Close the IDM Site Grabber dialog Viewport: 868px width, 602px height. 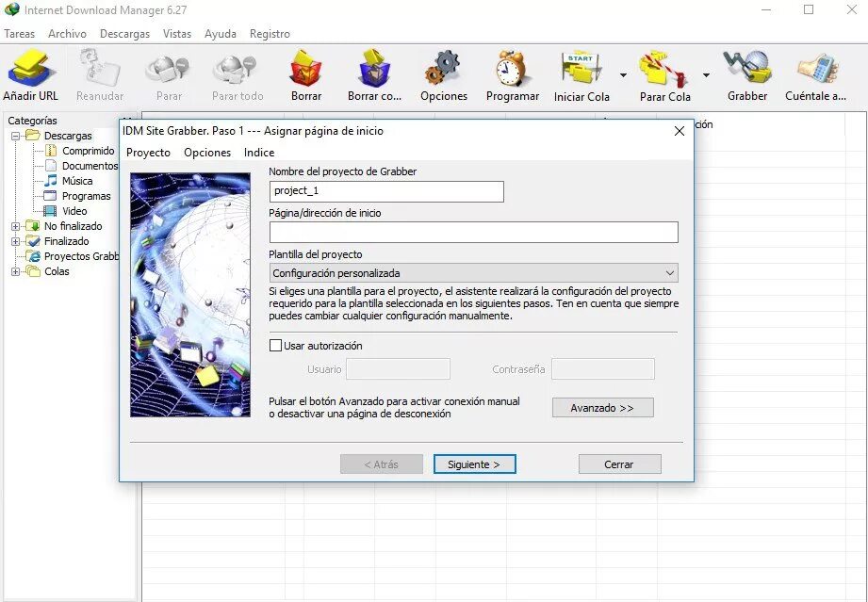coord(680,131)
